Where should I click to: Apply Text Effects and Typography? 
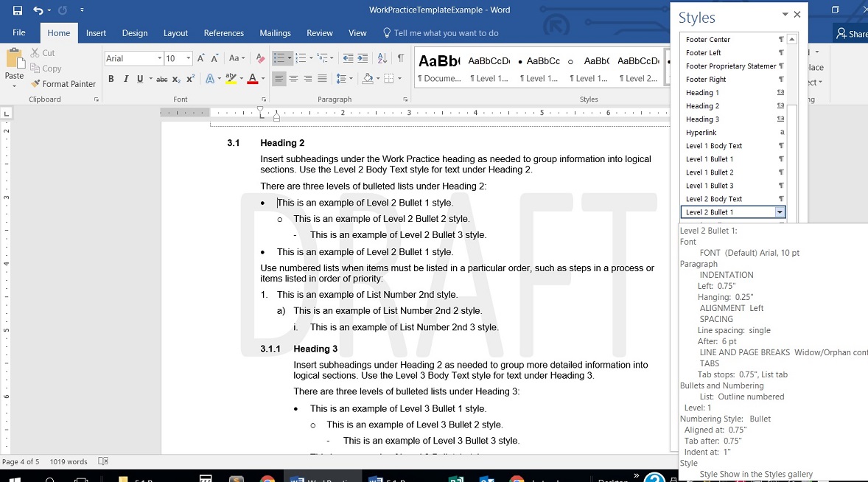[x=210, y=79]
